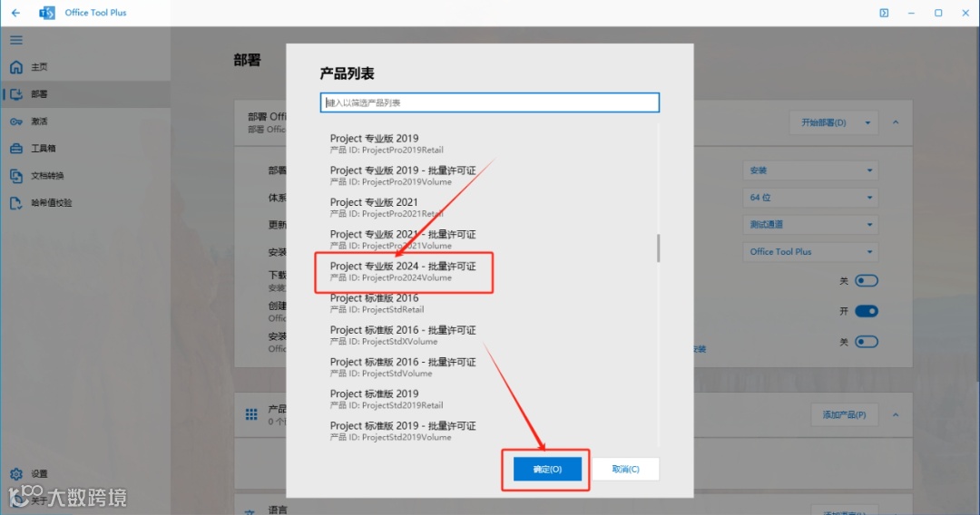Open the 哈希值校验 hash check page
The height and width of the screenshot is (515, 980).
click(x=85, y=203)
